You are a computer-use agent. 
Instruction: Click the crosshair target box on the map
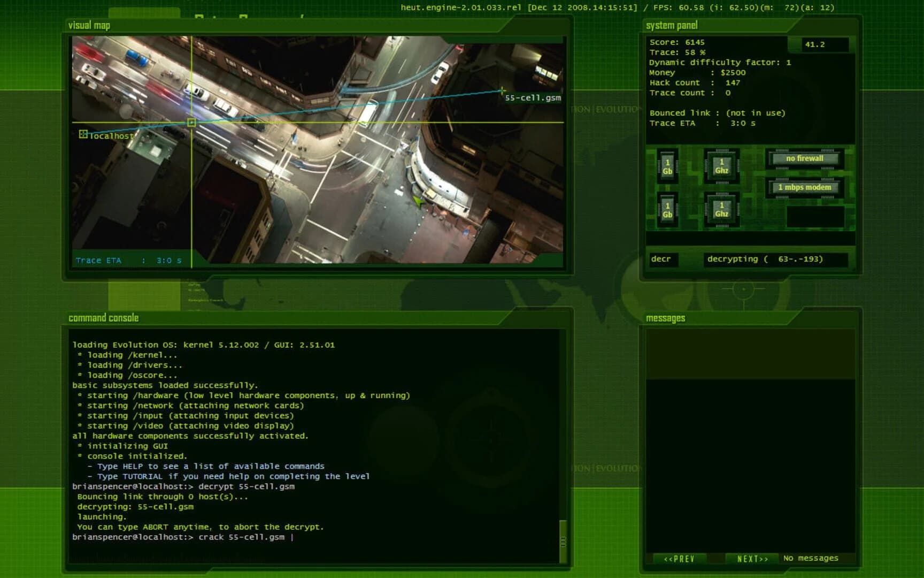tap(191, 123)
